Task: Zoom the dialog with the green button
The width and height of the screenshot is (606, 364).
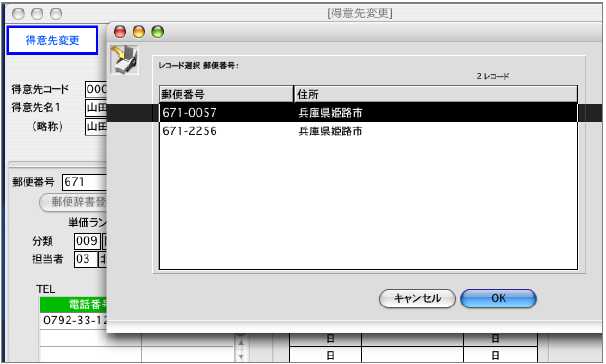Action: 158,32
